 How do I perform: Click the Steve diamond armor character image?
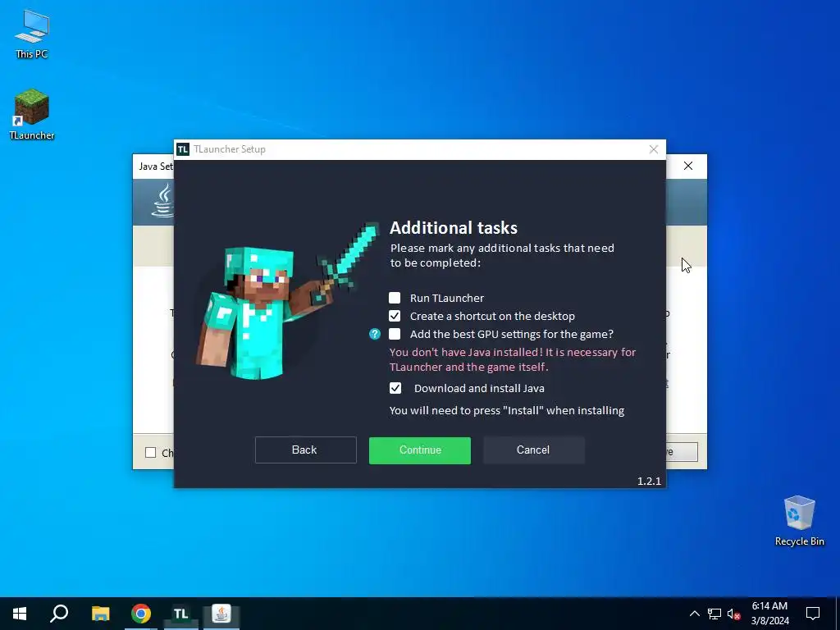288,300
